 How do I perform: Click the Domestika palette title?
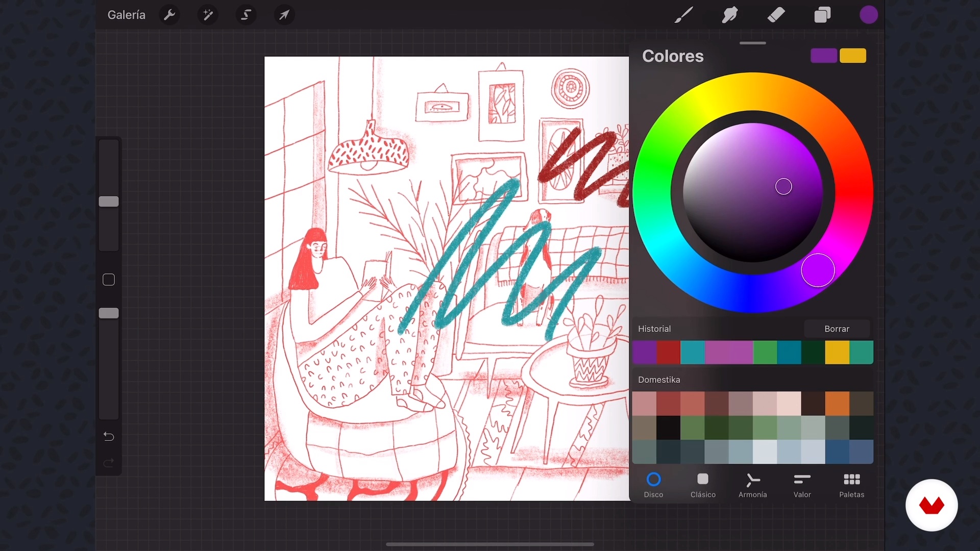coord(659,380)
